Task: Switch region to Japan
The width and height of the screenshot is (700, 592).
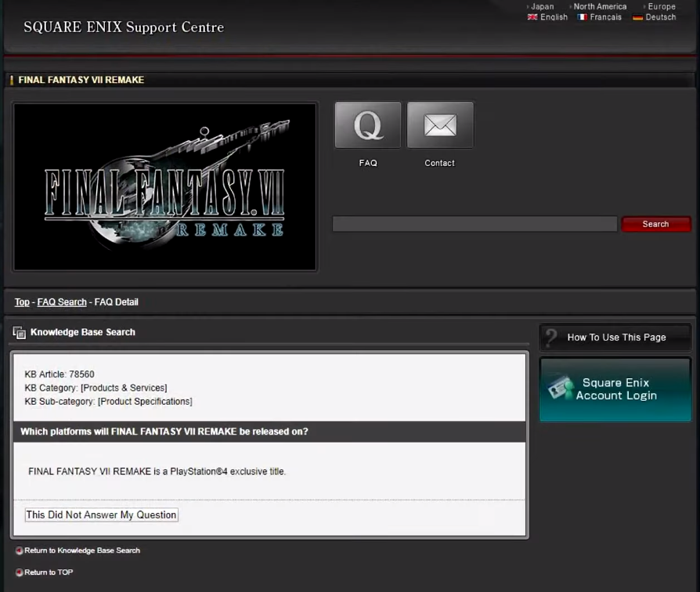Action: pos(542,7)
